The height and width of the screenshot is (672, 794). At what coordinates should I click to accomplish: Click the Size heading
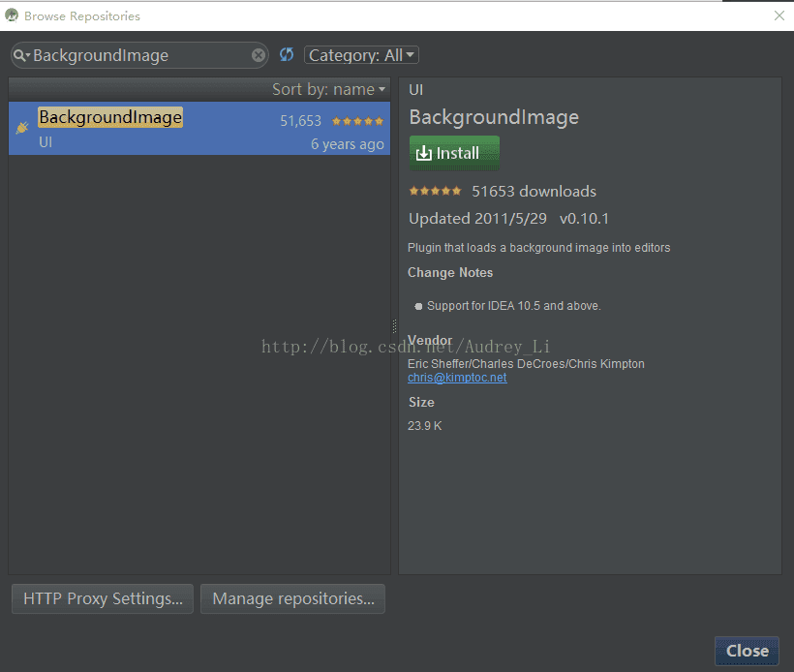click(x=421, y=402)
